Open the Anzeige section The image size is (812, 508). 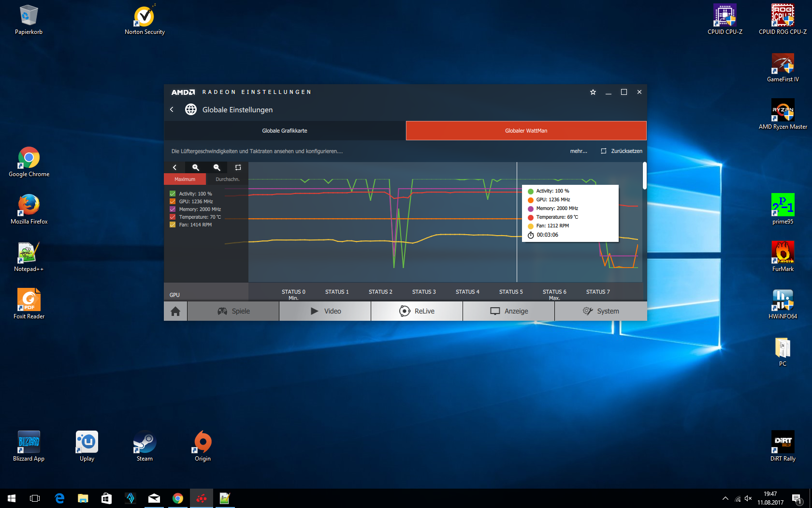point(509,311)
